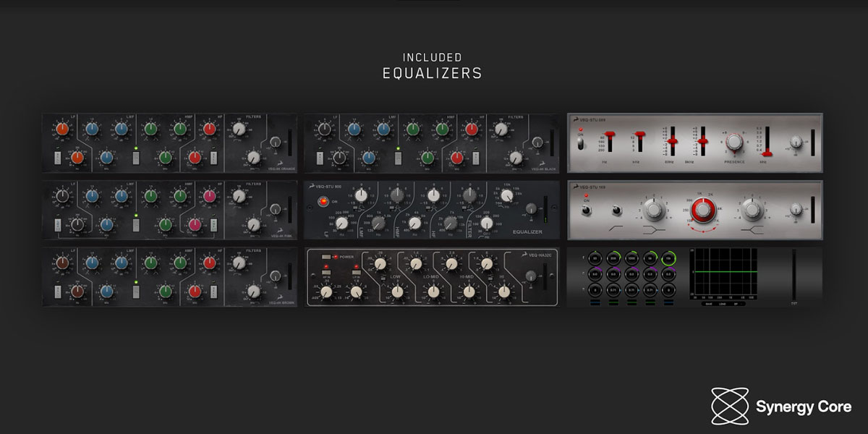Click the lower pink HF frequency knob
The width and height of the screenshot is (868, 434).
tap(195, 224)
